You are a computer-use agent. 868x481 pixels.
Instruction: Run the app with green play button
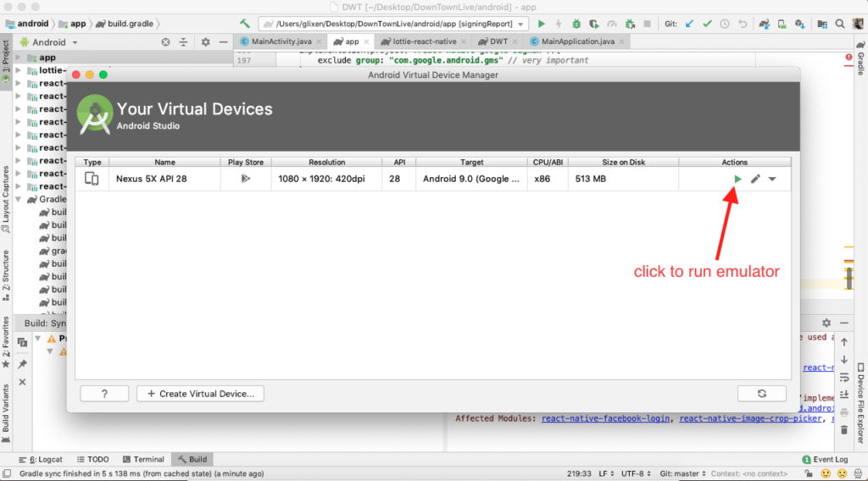coord(542,24)
